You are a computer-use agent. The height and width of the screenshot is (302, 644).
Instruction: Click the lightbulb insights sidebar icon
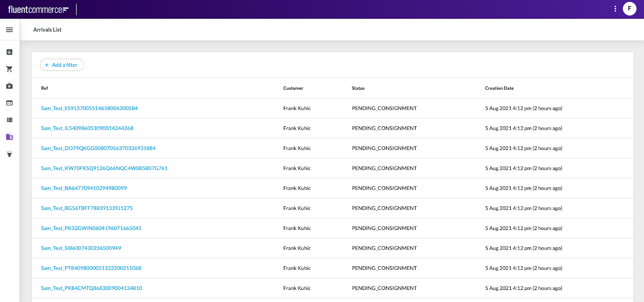click(x=9, y=154)
